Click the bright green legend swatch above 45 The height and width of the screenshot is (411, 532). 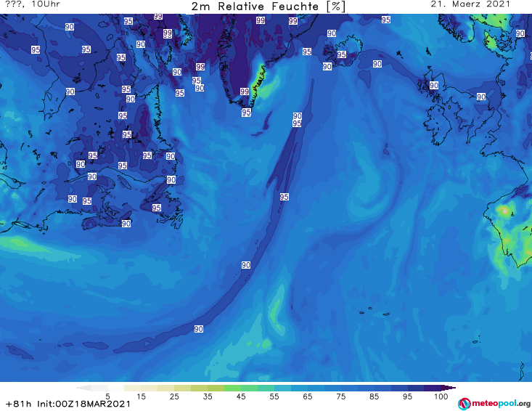[232, 388]
